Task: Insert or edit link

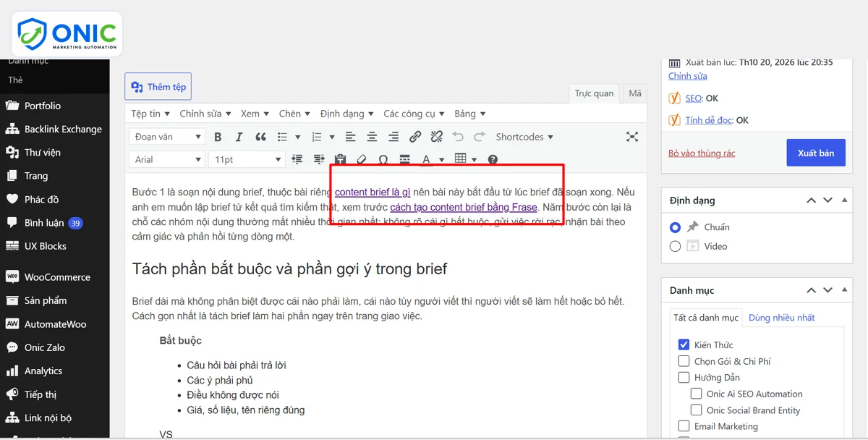Action: [415, 137]
